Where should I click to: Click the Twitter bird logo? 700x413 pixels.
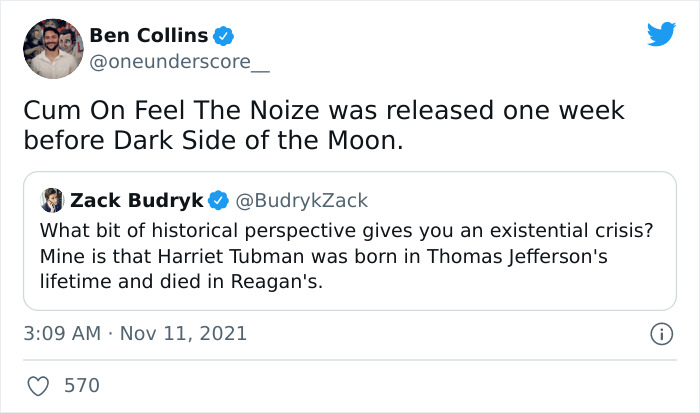point(661,35)
